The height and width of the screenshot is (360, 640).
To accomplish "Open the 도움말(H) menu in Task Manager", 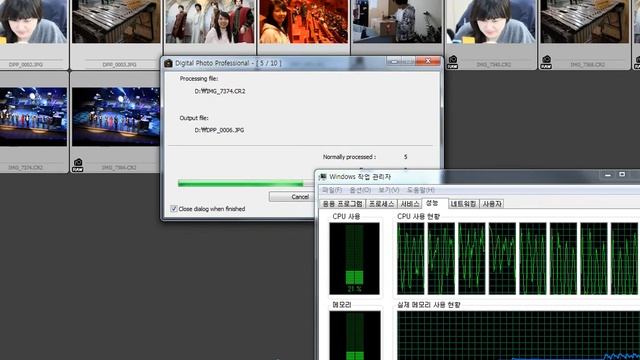I will (421, 190).
